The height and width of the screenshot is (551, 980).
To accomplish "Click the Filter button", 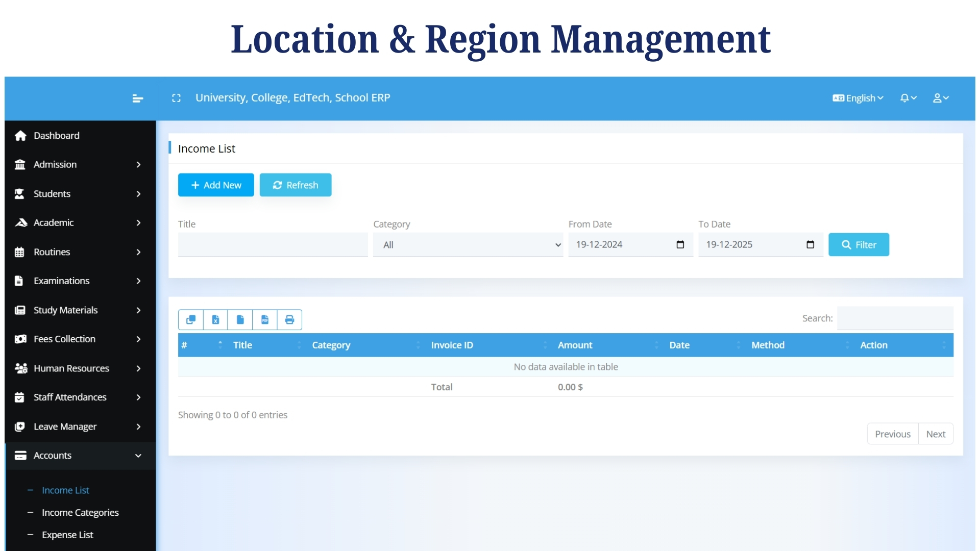I will point(858,244).
